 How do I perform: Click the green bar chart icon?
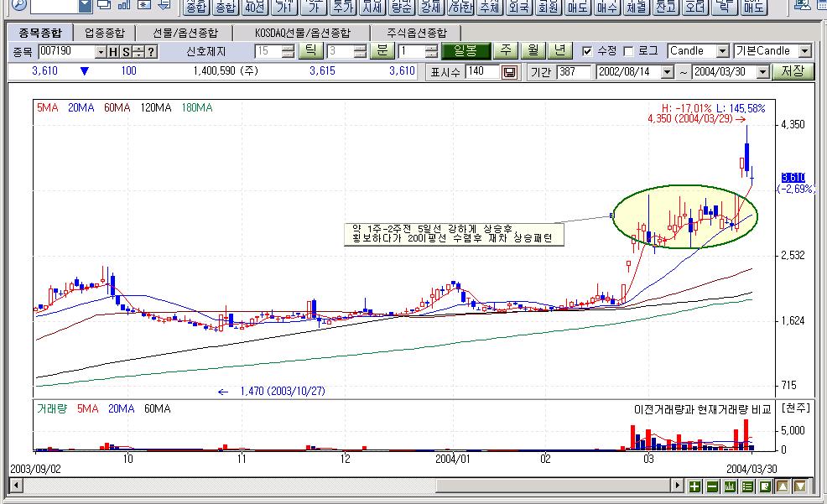tap(730, 486)
